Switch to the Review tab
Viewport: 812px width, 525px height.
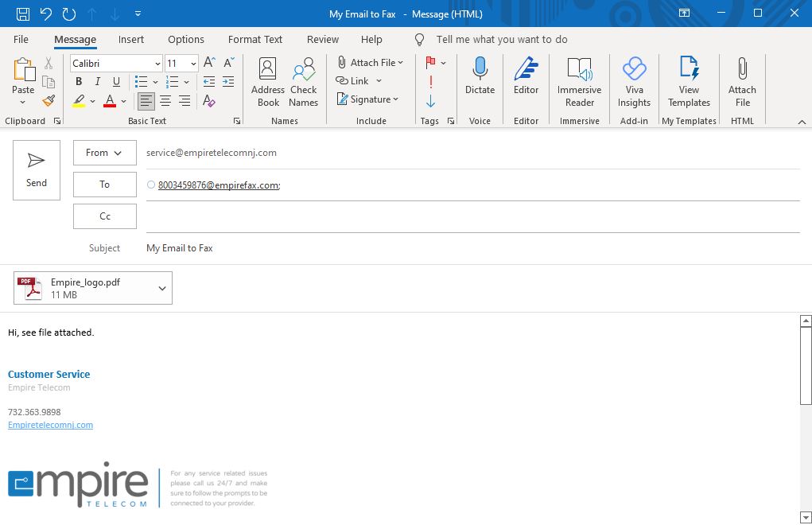[x=323, y=39]
